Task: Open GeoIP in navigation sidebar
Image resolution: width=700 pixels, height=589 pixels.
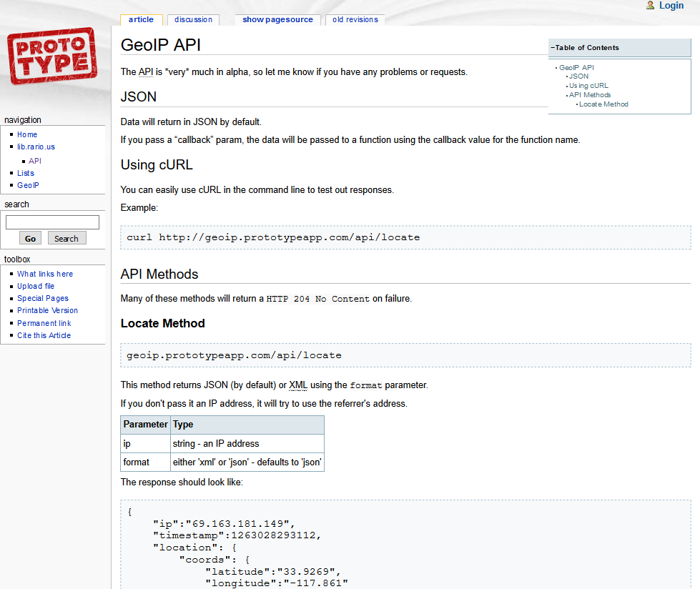Action: tap(28, 185)
